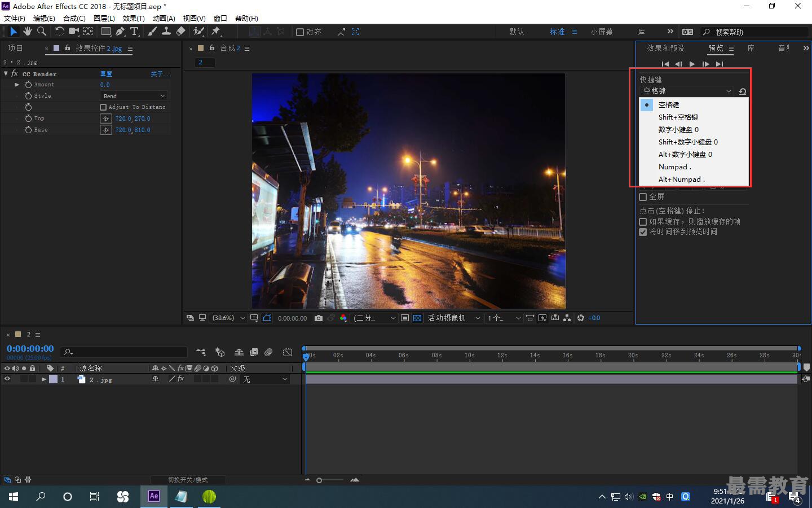The height and width of the screenshot is (508, 812).
Task: Select the Selection arrow tool
Action: coord(14,32)
